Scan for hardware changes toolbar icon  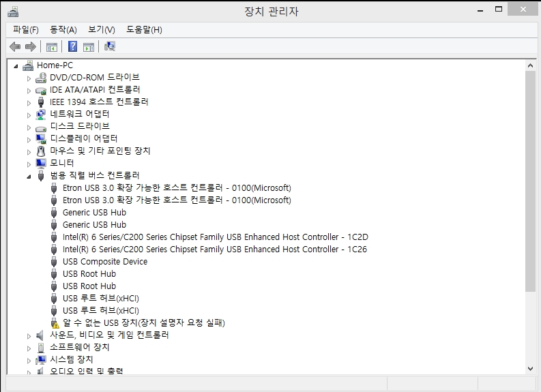click(x=110, y=46)
